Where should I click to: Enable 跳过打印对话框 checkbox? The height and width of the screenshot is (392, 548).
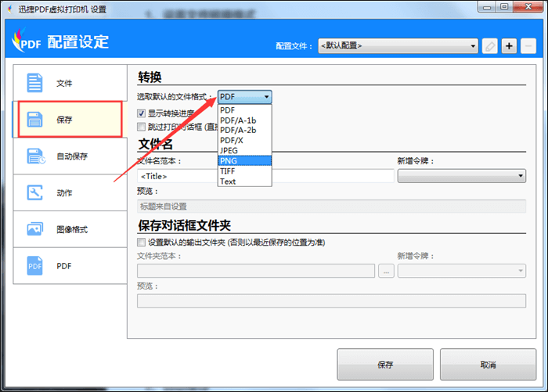[141, 127]
